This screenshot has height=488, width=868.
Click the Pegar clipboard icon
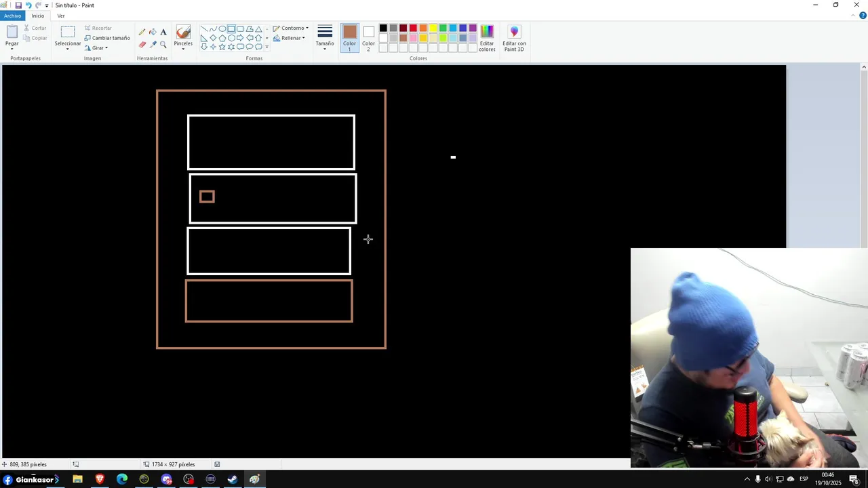coord(12,32)
